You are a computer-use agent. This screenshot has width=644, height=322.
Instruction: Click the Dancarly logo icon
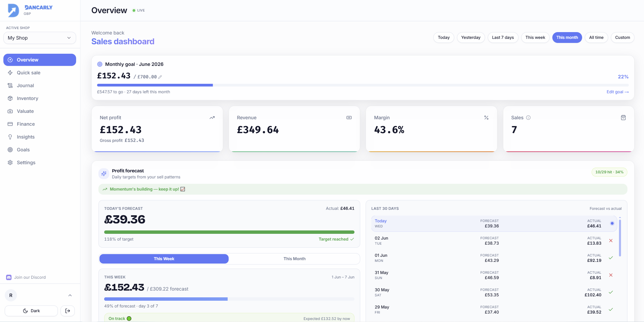point(14,10)
